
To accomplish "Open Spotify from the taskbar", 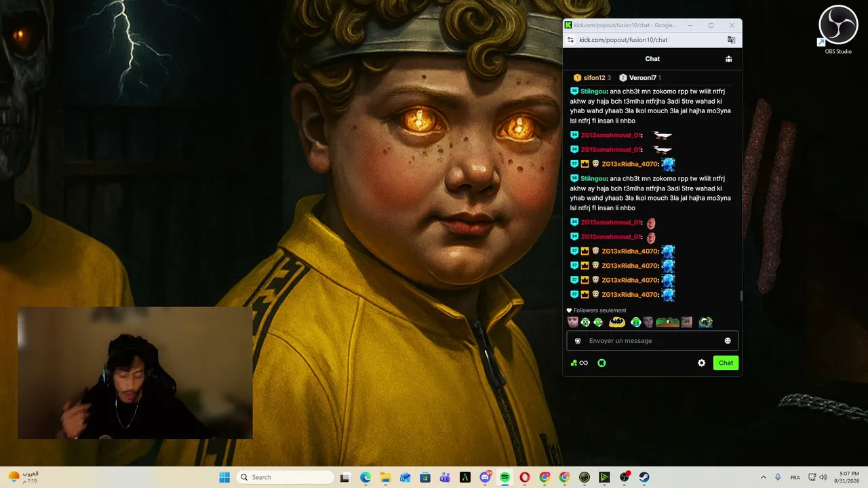I will pos(505,477).
